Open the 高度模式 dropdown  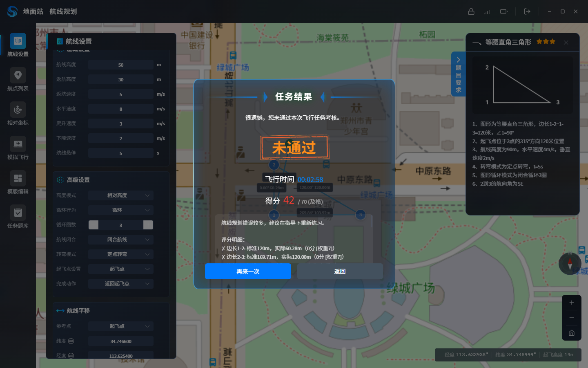(121, 195)
